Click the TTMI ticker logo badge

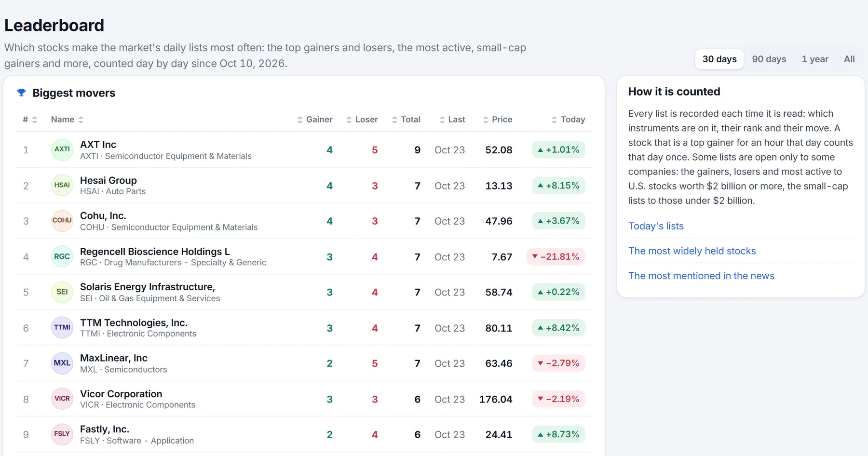pyautogui.click(x=62, y=328)
